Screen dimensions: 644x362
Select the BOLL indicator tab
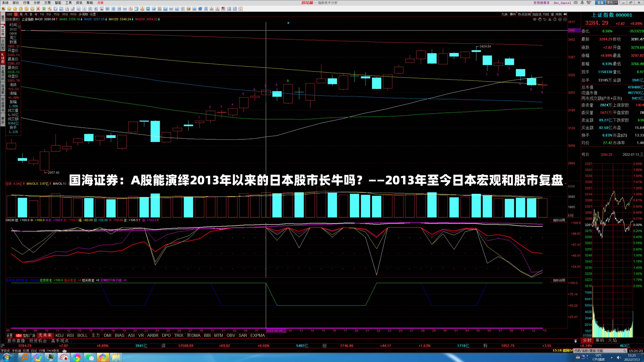pos(82,335)
